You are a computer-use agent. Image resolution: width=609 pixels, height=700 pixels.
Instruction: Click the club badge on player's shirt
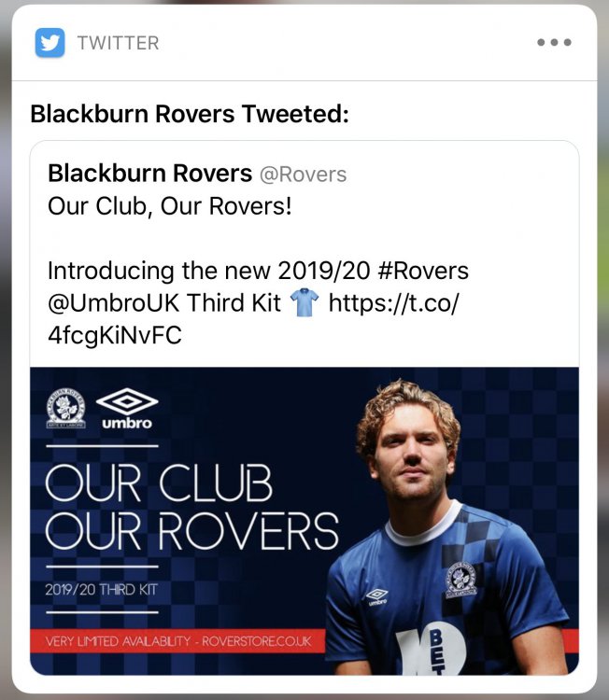(460, 581)
